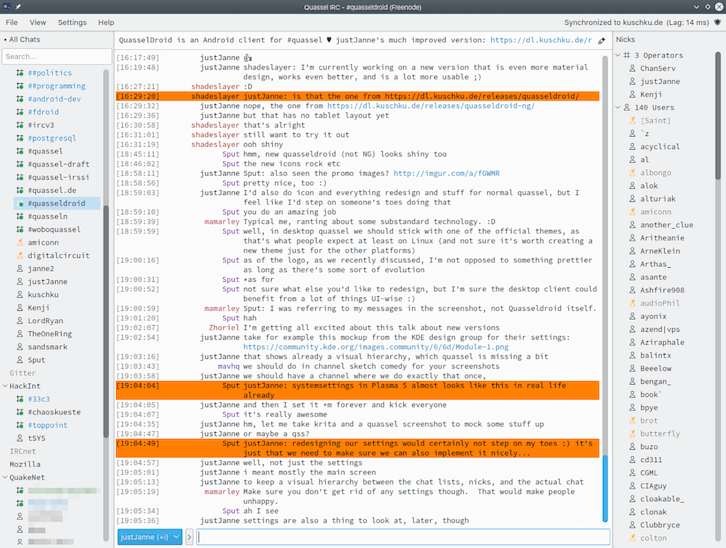Click the core connection status icon
This screenshot has width=726, height=548.
point(717,22)
